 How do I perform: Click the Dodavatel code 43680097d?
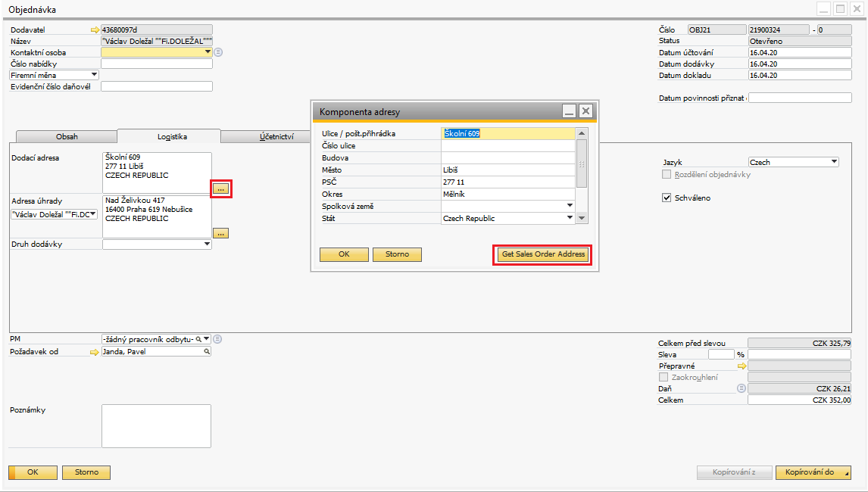pos(157,30)
